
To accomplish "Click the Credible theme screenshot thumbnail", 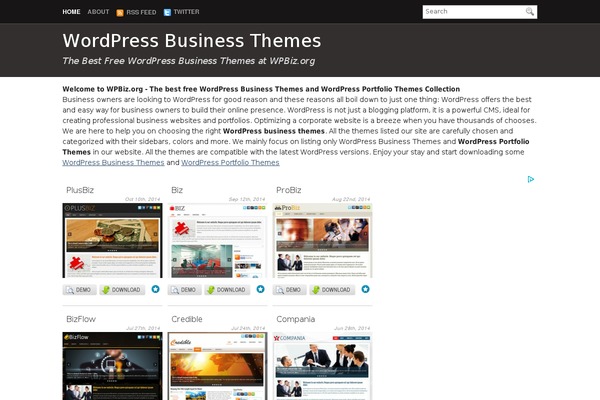I will [217, 366].
